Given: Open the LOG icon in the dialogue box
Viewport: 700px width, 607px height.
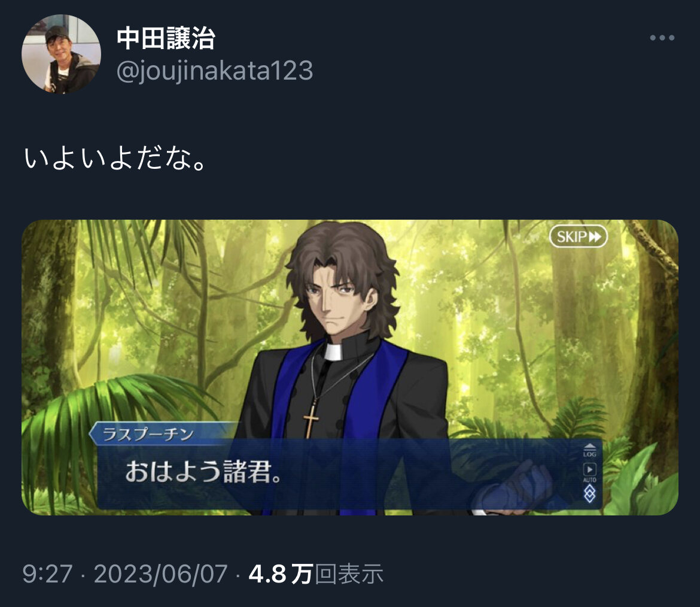Looking at the screenshot, I should [x=590, y=450].
